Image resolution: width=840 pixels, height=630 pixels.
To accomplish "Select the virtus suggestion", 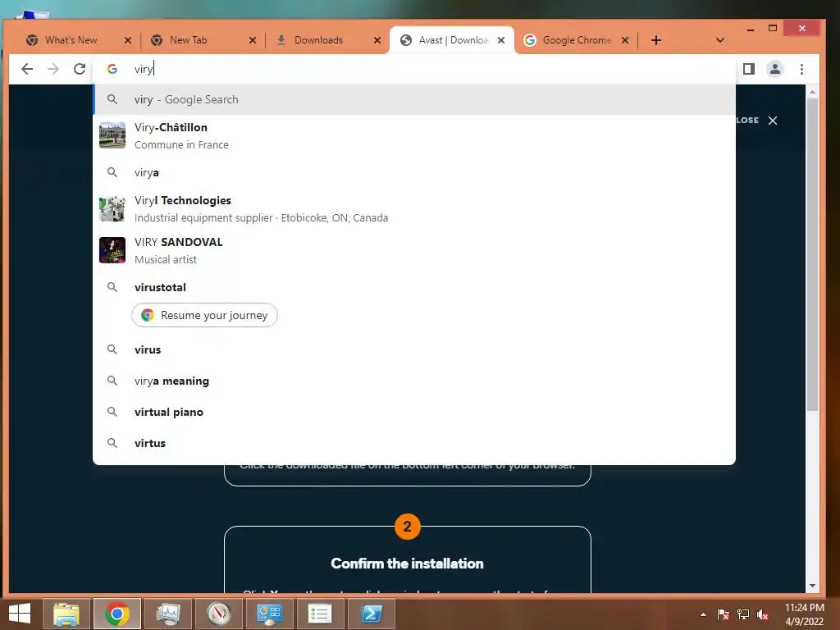I will point(414,443).
